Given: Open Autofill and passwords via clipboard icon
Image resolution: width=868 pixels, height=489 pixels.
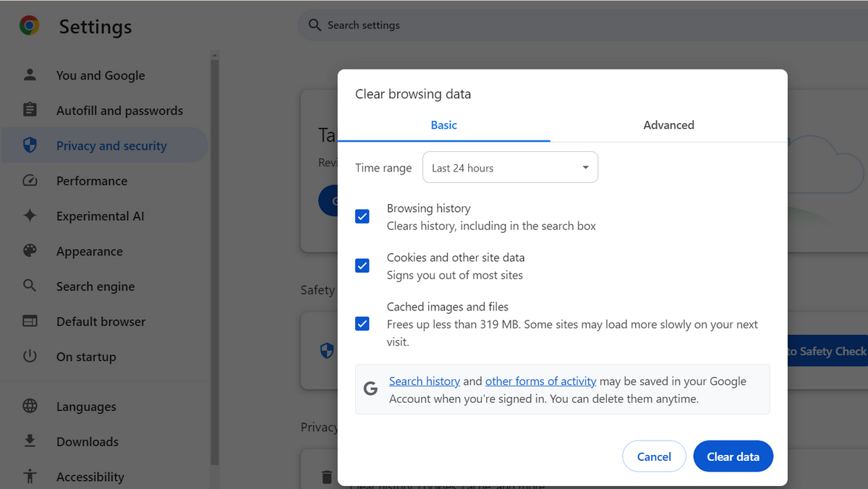Looking at the screenshot, I should [30, 110].
